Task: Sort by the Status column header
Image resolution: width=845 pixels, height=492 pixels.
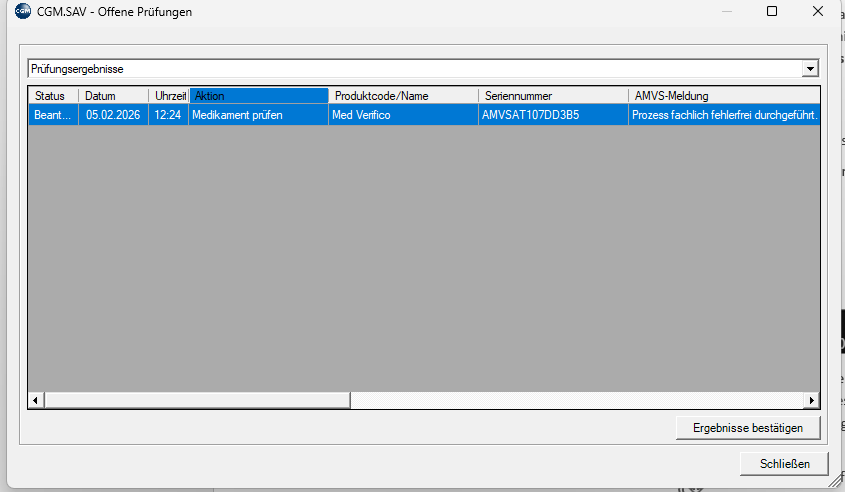Action: 52,96
